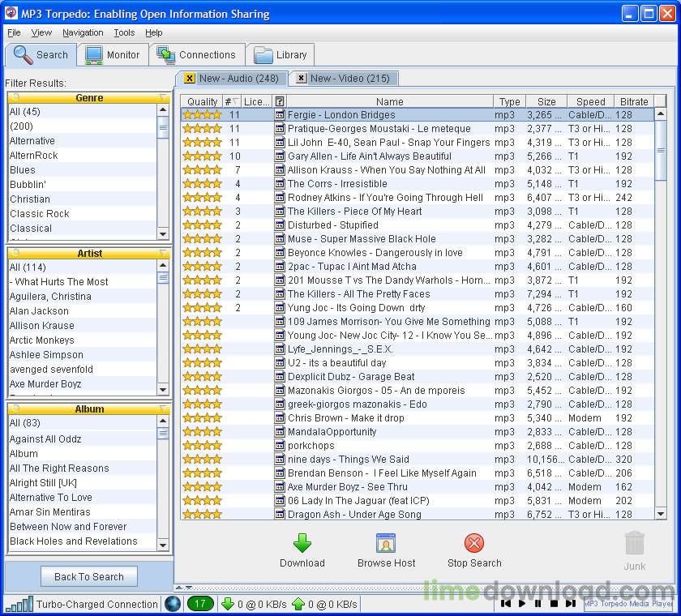Pause the media player playback
The width and height of the screenshot is (681, 616).
tap(538, 604)
